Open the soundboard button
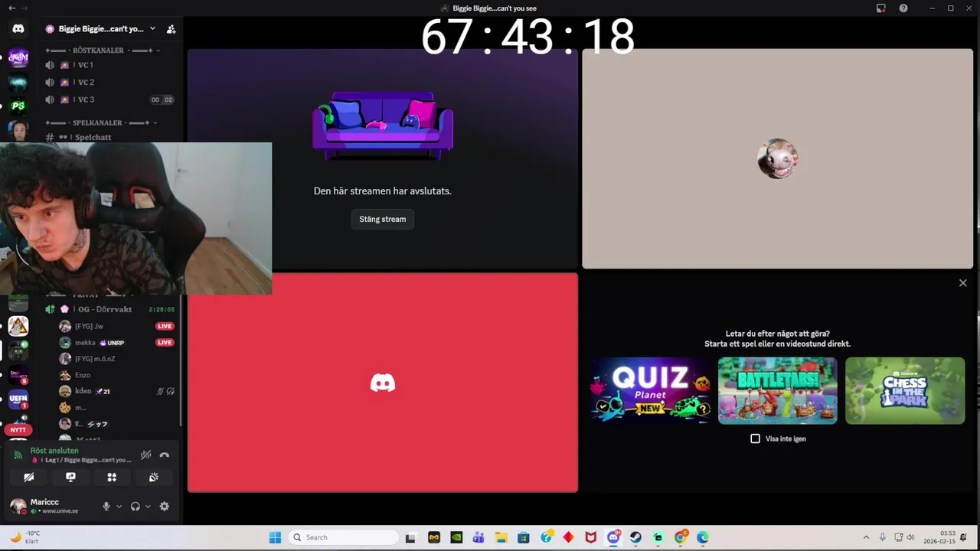The width and height of the screenshot is (980, 551). (153, 477)
